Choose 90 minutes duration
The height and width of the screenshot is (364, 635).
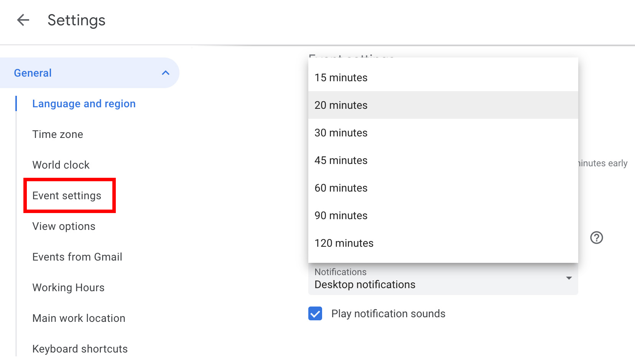341,215
